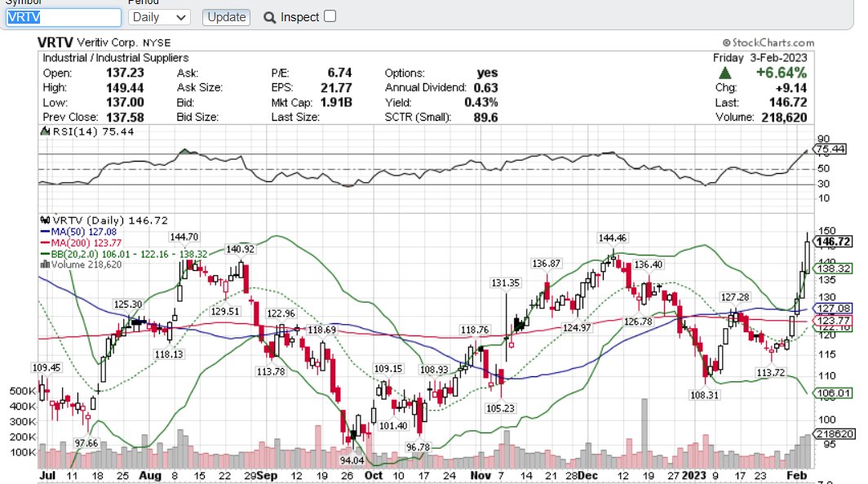The image size is (868, 484).
Task: Click the header Volume 218,620 value
Action: pos(784,118)
